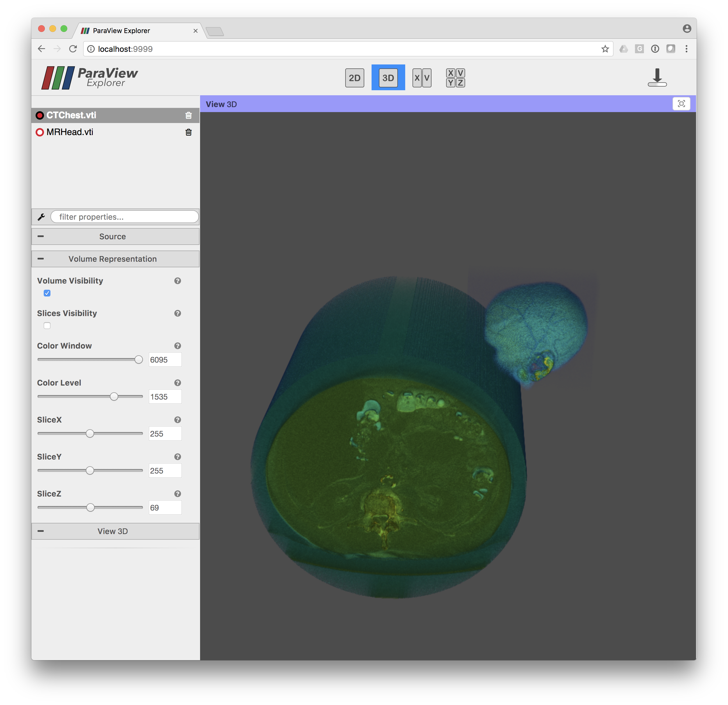Click the Color Level slider handle

click(x=114, y=397)
